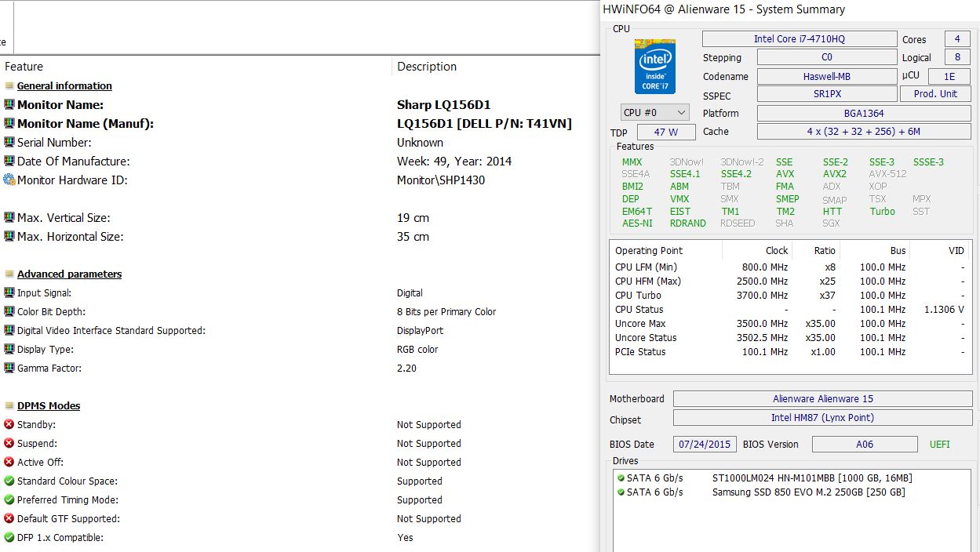Click the Description column header
The image size is (980, 552).
[x=427, y=67]
